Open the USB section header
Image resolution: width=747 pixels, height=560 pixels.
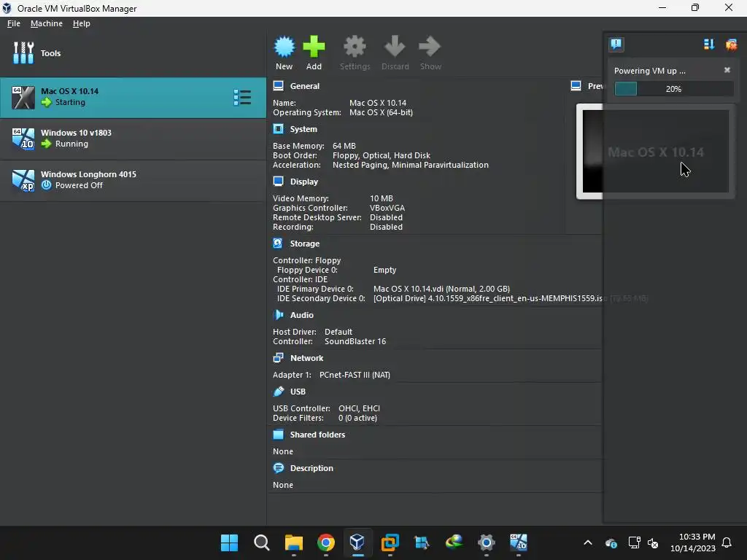(298, 392)
